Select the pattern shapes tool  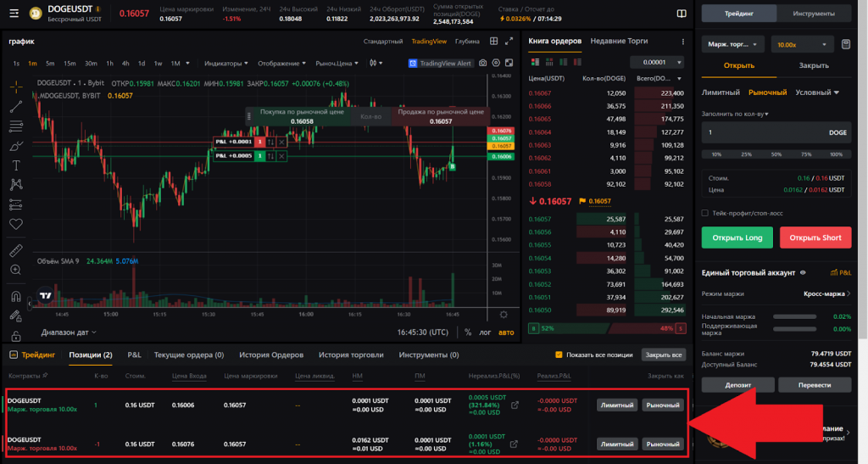coord(16,185)
